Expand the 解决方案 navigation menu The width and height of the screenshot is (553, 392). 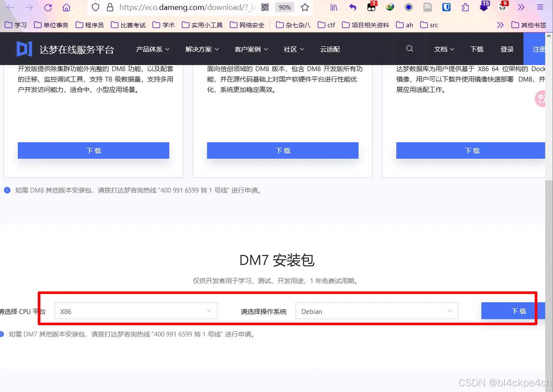[202, 49]
